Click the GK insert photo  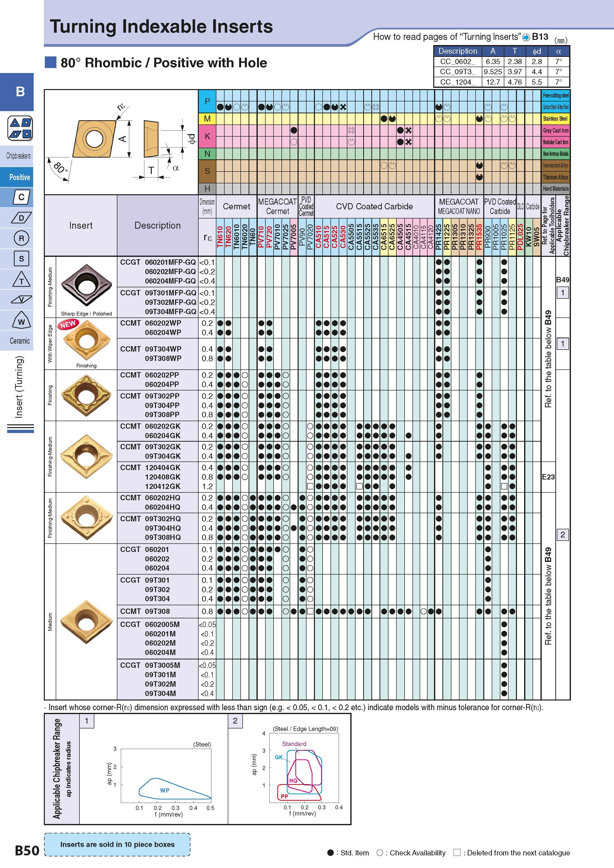(x=87, y=457)
